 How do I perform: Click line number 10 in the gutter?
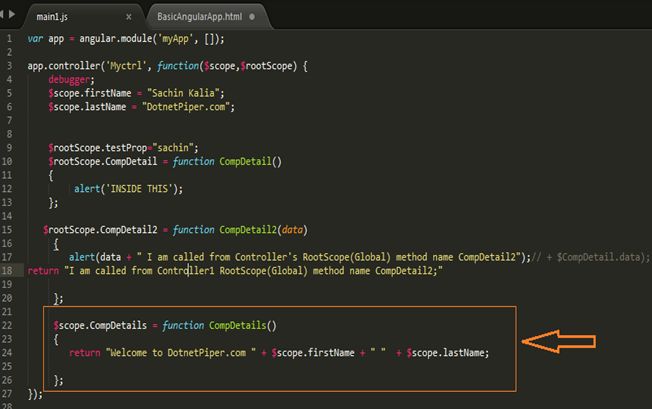click(7, 161)
